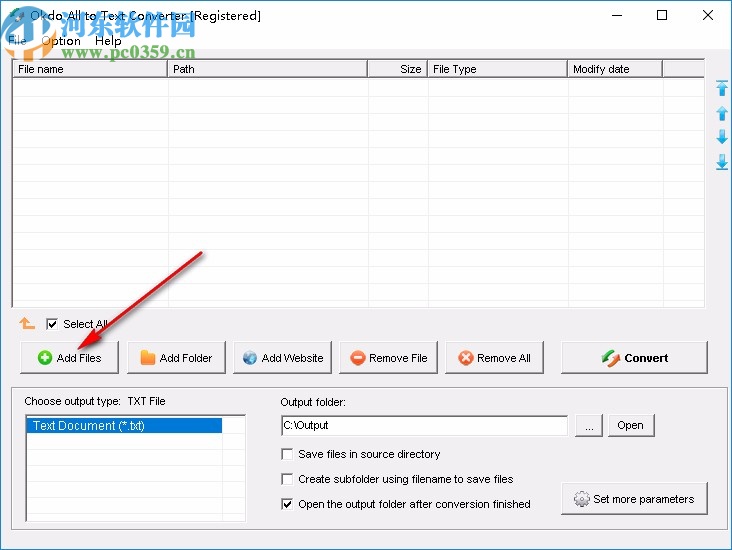
Task: Sort list by Size column
Action: [398, 69]
